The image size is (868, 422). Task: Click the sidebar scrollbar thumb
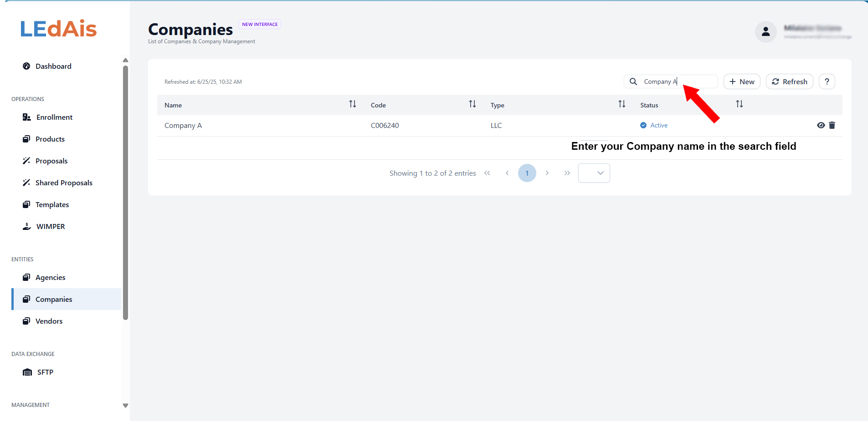coord(125,192)
